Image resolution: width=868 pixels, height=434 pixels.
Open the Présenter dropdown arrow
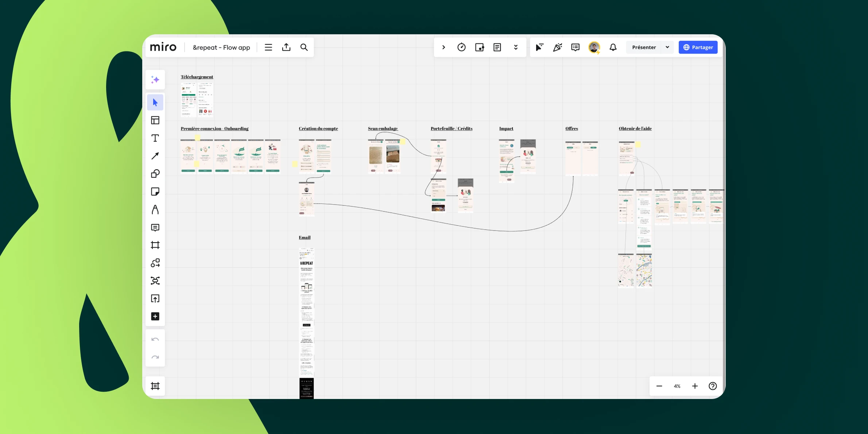pyautogui.click(x=667, y=47)
